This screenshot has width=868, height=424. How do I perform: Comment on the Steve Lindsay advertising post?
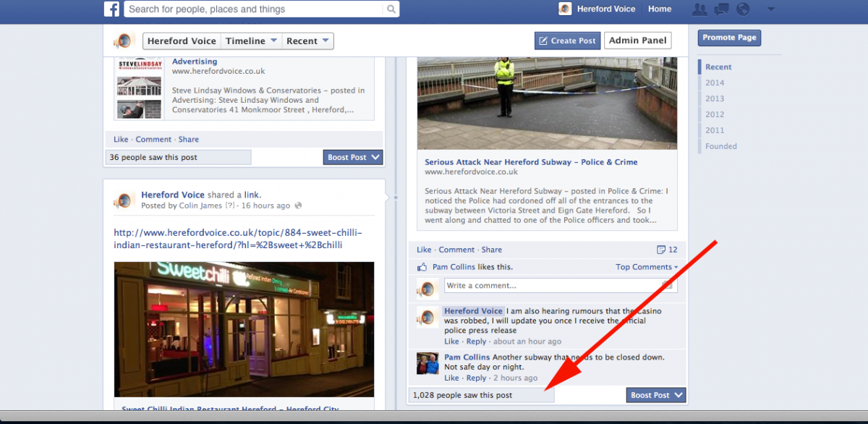[153, 140]
